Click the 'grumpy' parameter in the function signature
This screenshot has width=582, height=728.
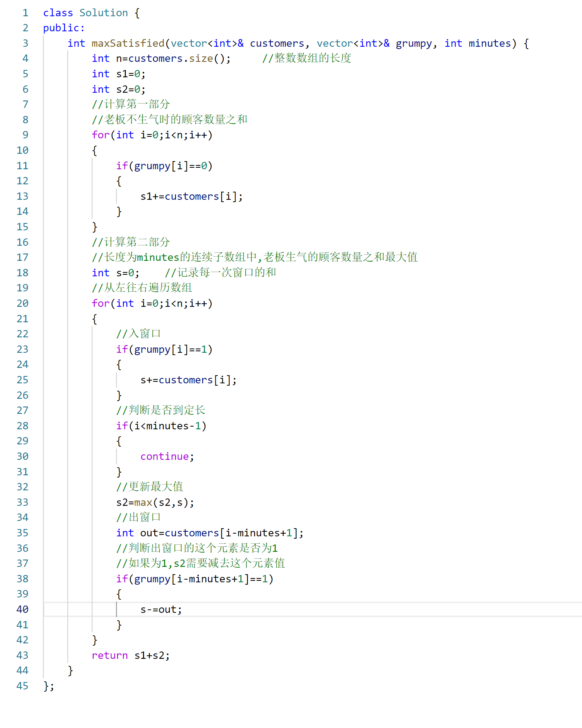click(413, 43)
